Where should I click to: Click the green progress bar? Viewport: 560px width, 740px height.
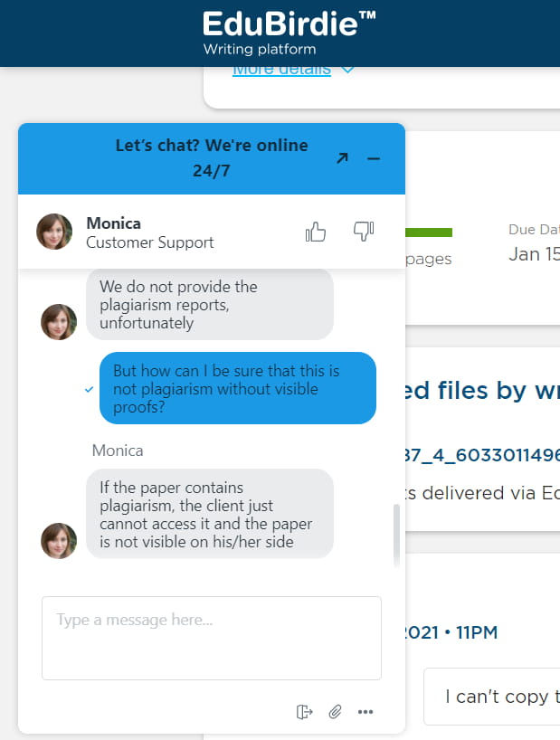tap(429, 232)
